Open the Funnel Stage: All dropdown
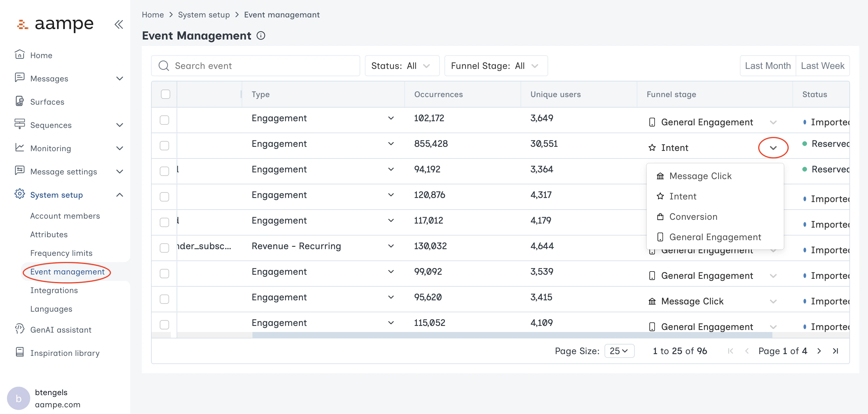 pyautogui.click(x=496, y=66)
